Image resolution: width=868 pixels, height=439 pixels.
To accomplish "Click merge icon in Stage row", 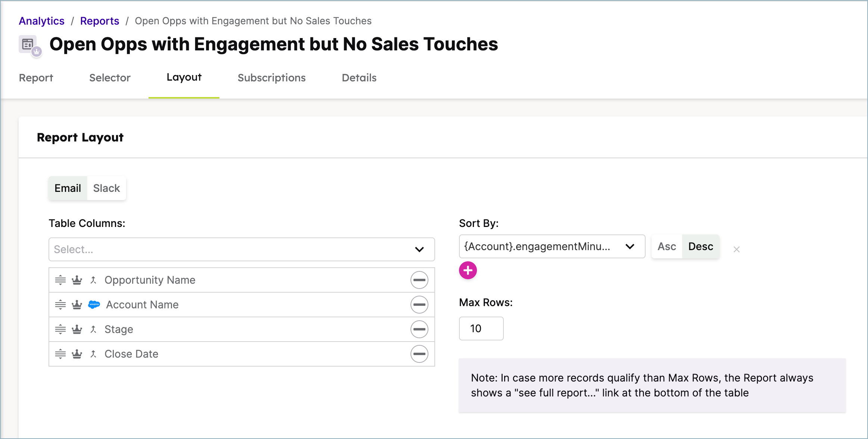I will [x=93, y=329].
